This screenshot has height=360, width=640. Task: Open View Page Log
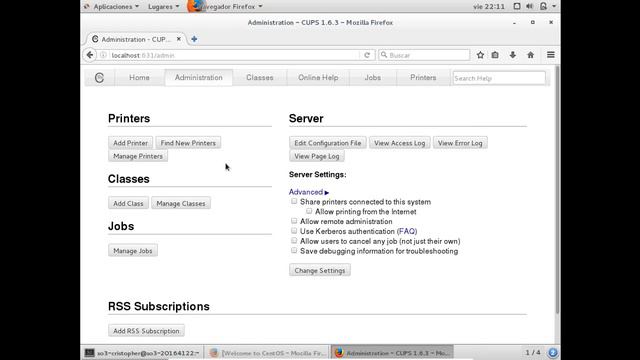317,156
